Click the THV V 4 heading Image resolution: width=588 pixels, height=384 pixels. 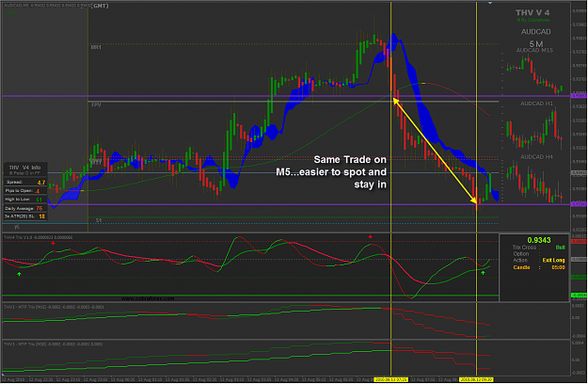click(532, 13)
